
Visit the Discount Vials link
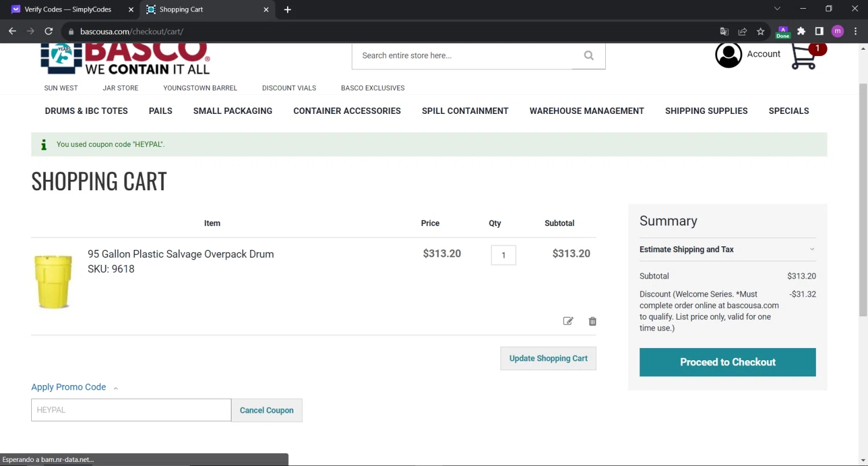(x=289, y=88)
